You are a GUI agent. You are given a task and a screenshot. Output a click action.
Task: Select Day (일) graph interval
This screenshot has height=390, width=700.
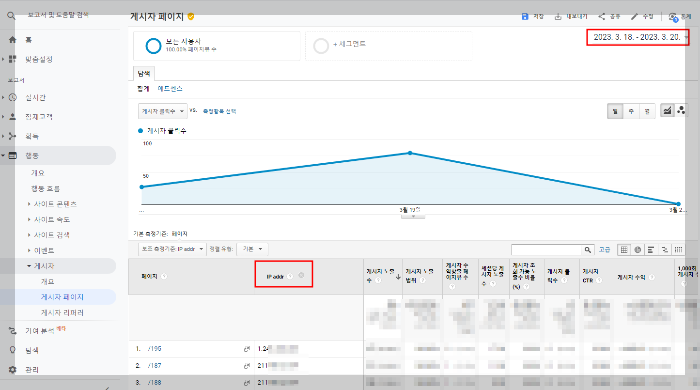615,111
